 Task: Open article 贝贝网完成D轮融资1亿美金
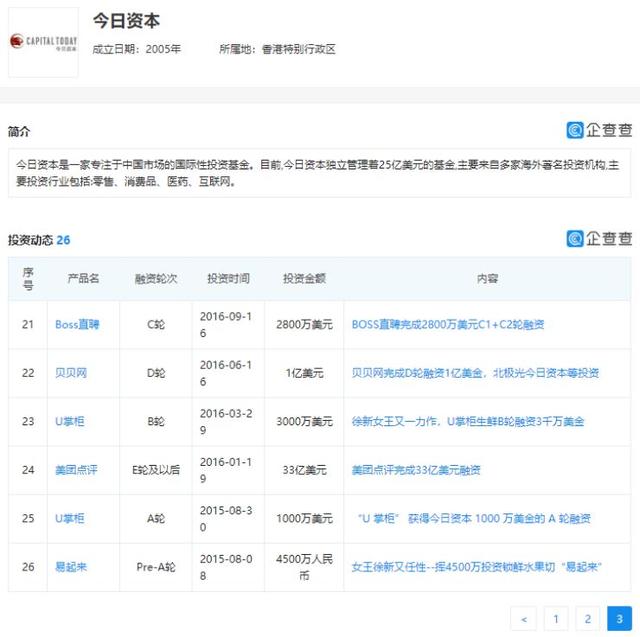click(x=475, y=373)
